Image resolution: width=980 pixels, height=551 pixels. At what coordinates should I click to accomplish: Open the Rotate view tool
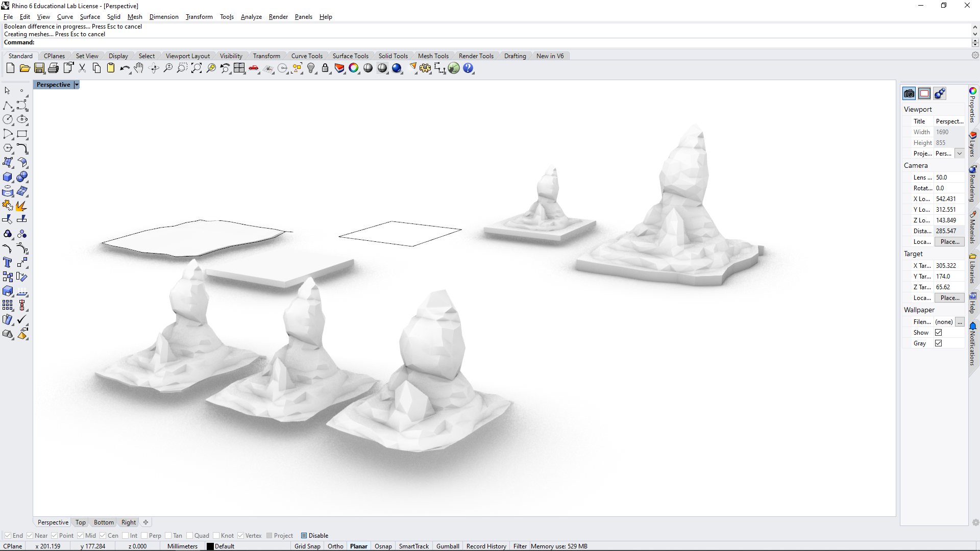pyautogui.click(x=154, y=68)
